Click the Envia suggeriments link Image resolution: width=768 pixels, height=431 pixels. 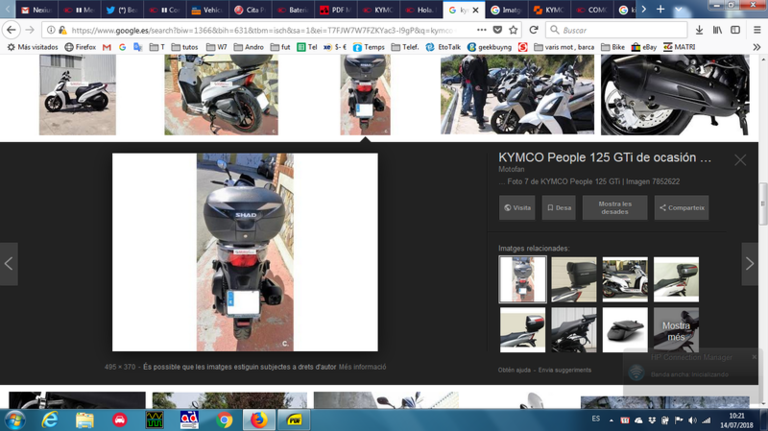[x=565, y=370]
